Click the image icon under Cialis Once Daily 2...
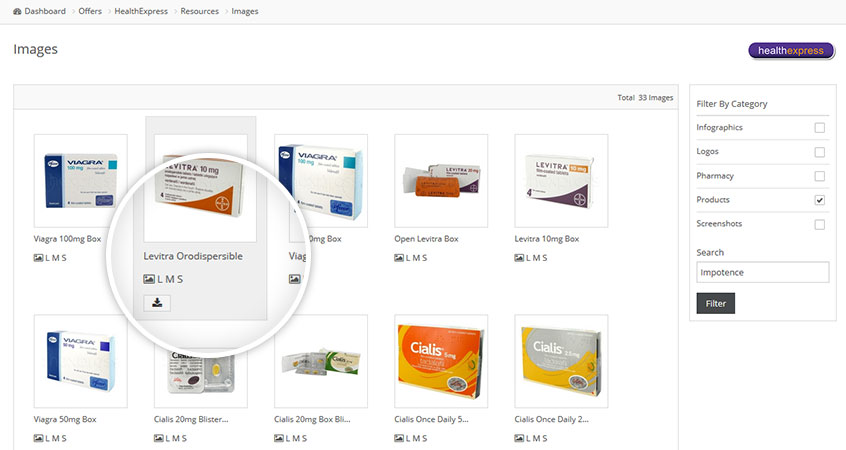The width and height of the screenshot is (846, 450). (519, 438)
